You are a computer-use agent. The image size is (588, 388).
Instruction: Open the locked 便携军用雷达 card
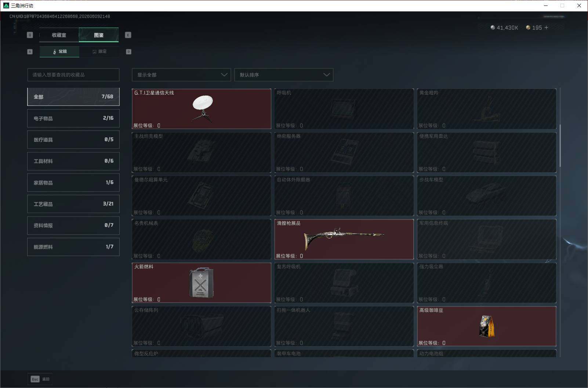tap(487, 152)
